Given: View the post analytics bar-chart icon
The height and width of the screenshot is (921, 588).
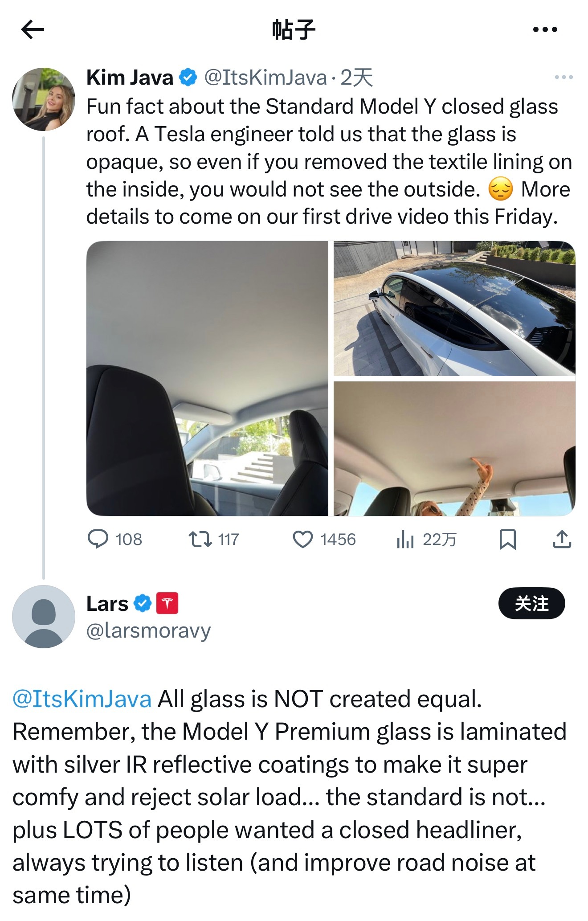Looking at the screenshot, I should pos(405,540).
